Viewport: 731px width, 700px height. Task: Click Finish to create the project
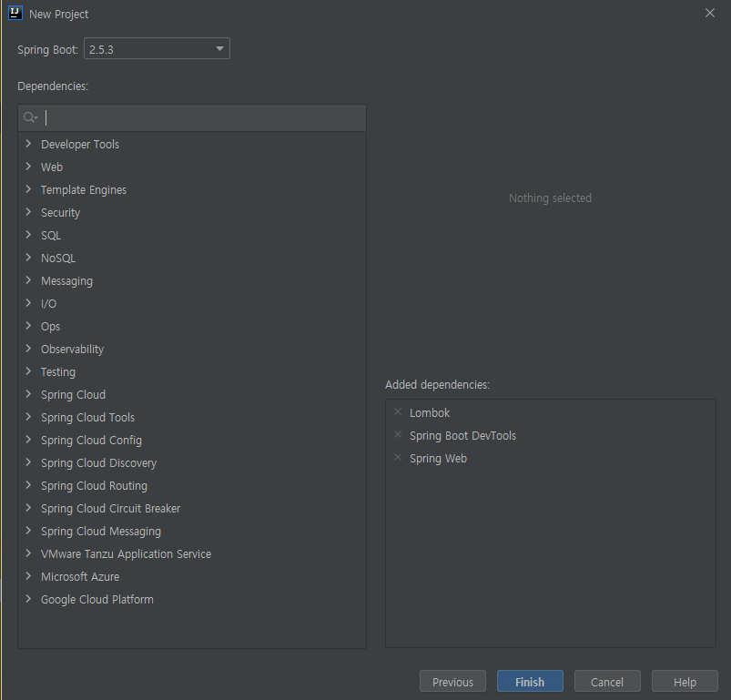click(530, 682)
